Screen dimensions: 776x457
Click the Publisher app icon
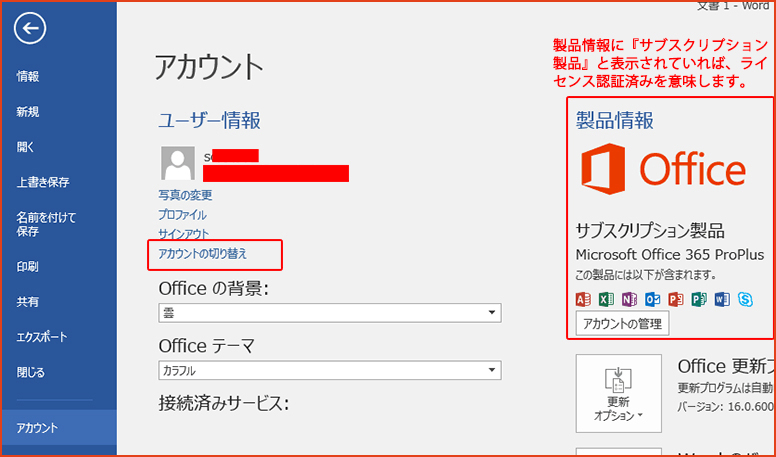(x=699, y=299)
